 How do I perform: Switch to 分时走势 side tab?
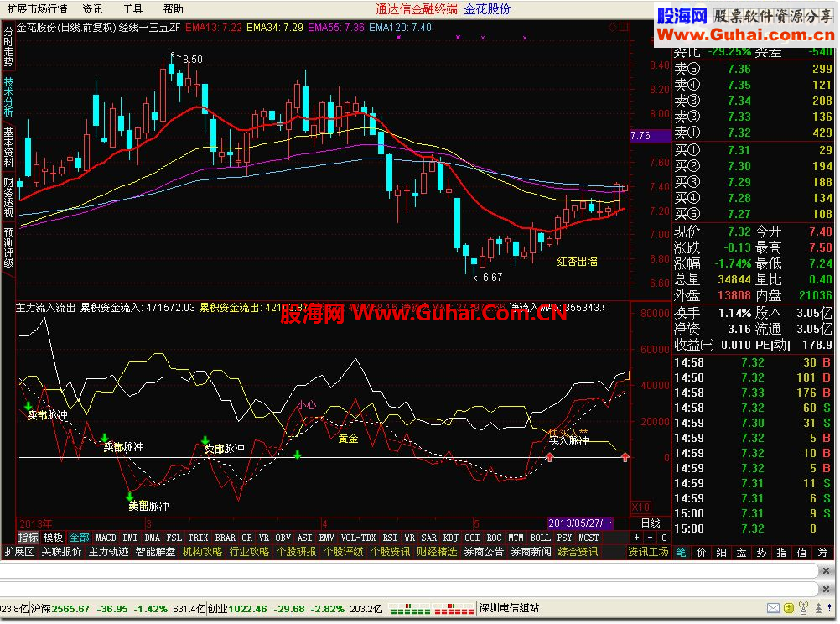click(8, 47)
